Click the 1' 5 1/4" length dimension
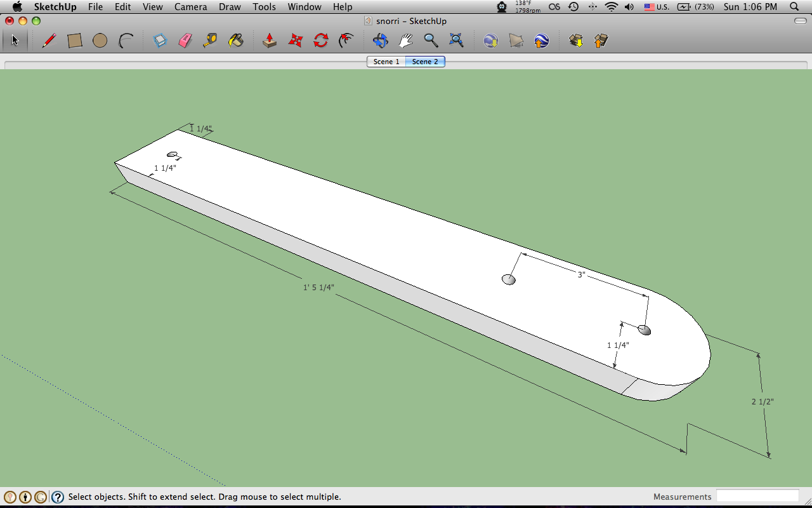This screenshot has height=508, width=812. [x=318, y=287]
